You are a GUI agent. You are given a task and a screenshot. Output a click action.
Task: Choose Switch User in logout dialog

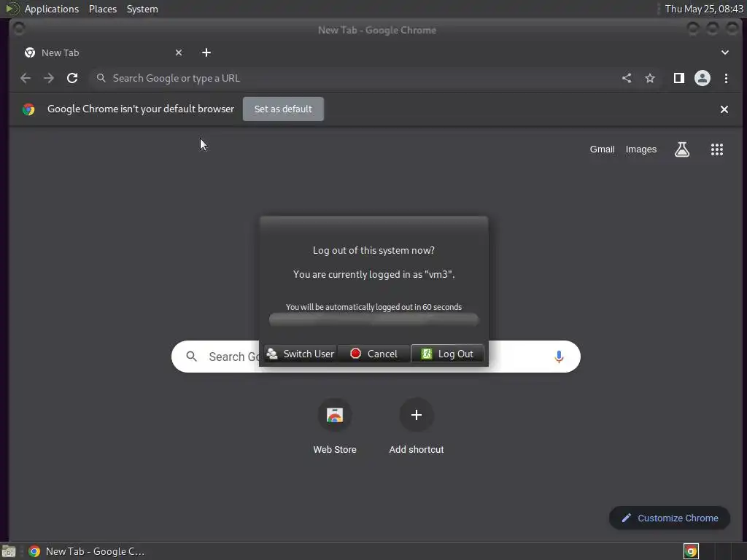coord(300,354)
